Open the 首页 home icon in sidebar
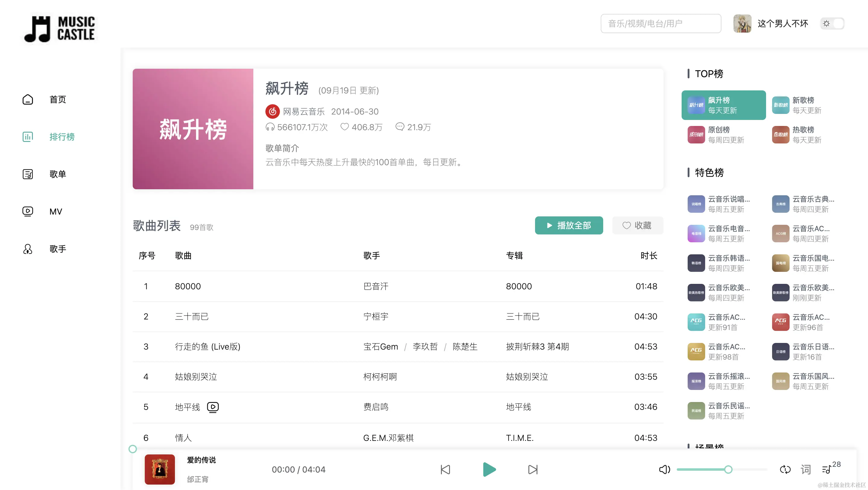The height and width of the screenshot is (490, 868). 28,99
